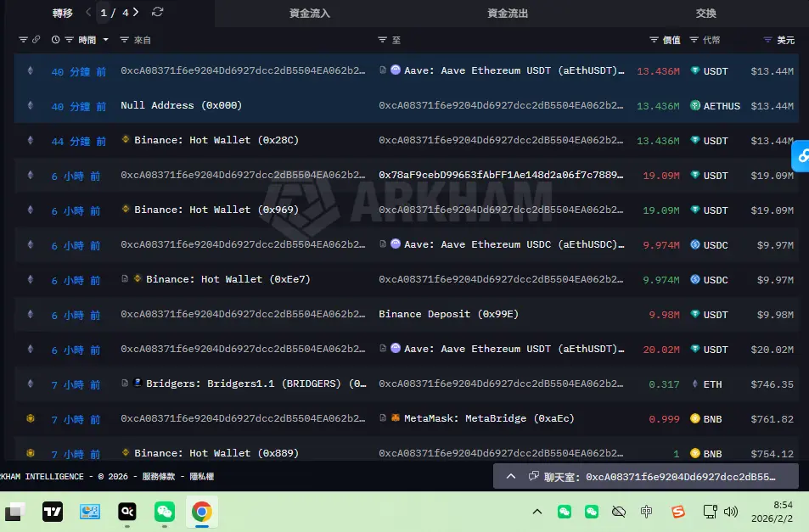Click the blue floating link button

(x=801, y=155)
